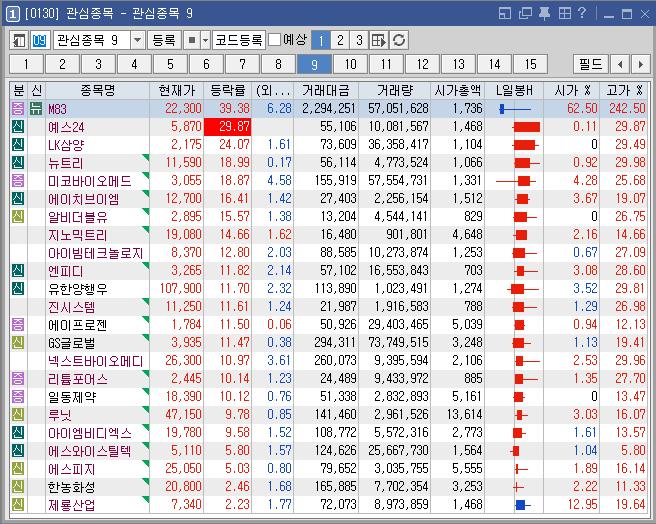Toggle the 예상 checkbox

275,40
